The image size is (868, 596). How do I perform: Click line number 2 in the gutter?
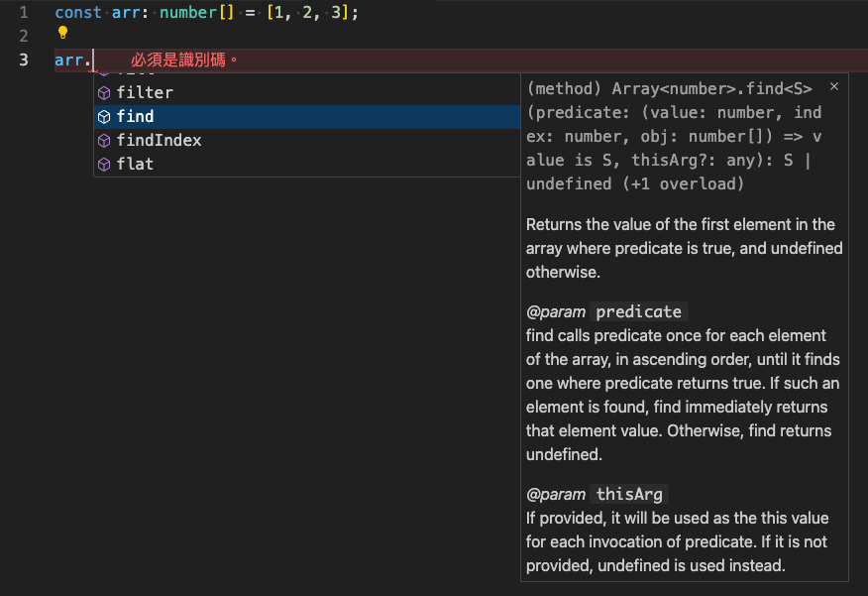pos(24,36)
